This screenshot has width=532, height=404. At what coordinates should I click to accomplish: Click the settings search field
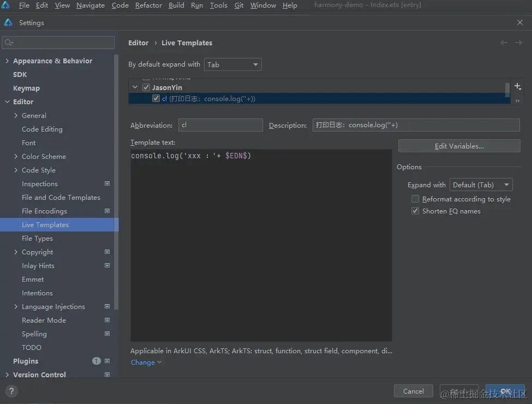pos(58,43)
